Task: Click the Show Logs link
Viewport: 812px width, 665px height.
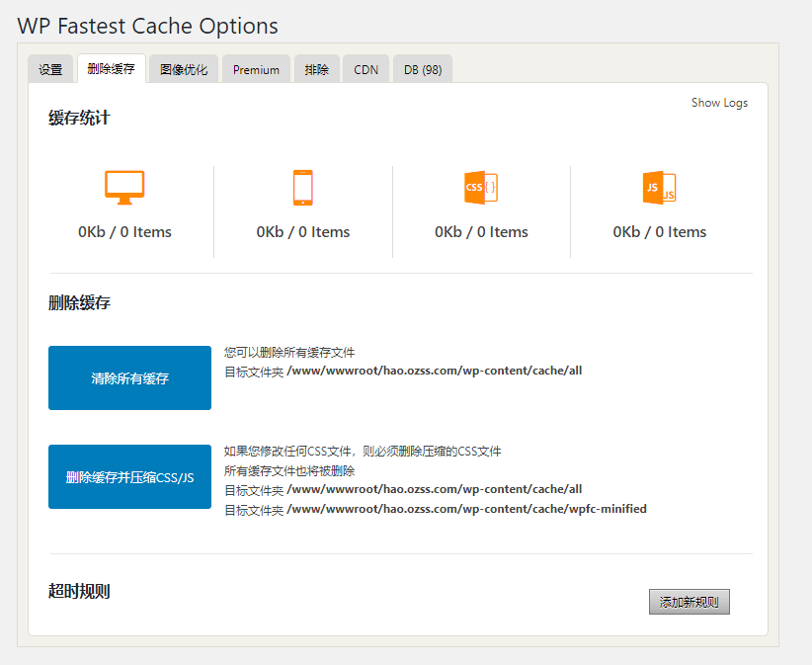Action: point(719,103)
